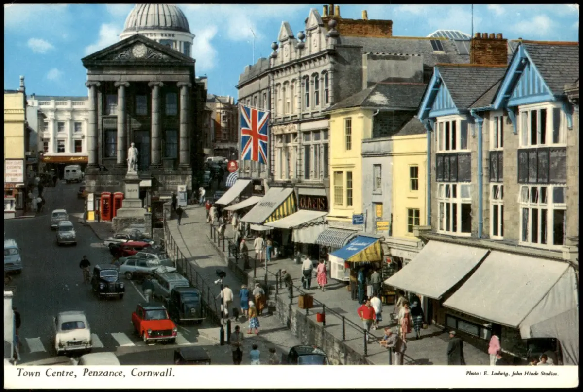The height and width of the screenshot is (392, 583).
Task: Click the woman in the pink dress
Action: point(322,274)
